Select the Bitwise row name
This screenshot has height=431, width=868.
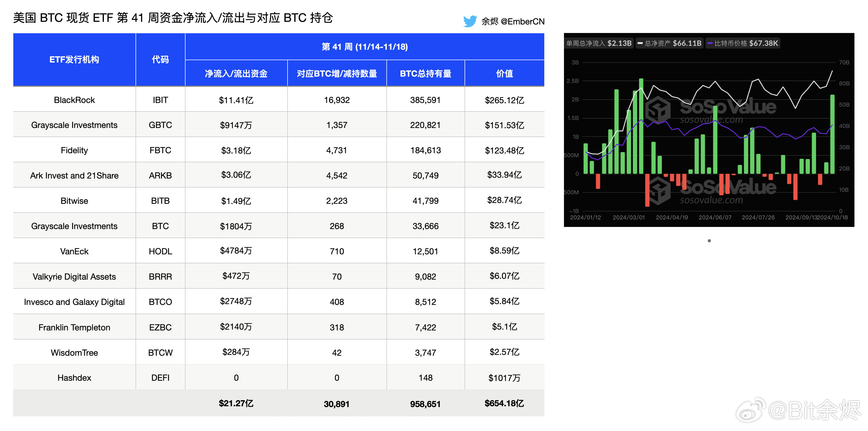pos(74,201)
